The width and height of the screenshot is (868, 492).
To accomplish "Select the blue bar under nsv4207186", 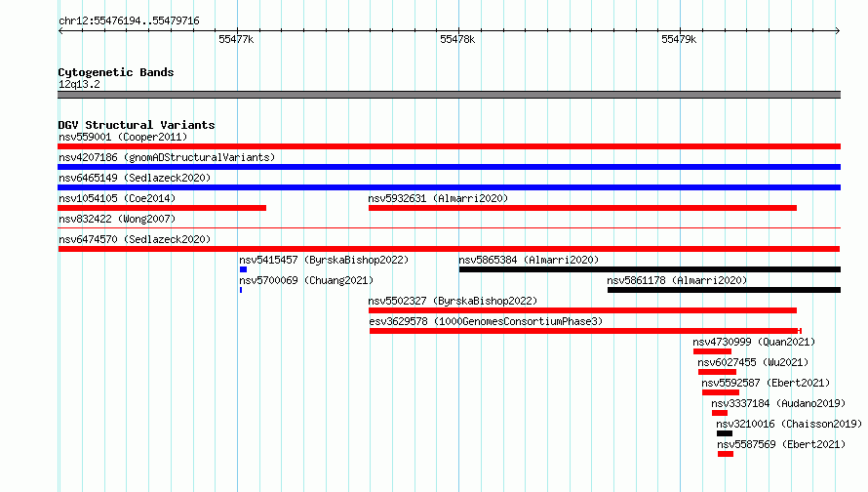I will click(x=449, y=167).
